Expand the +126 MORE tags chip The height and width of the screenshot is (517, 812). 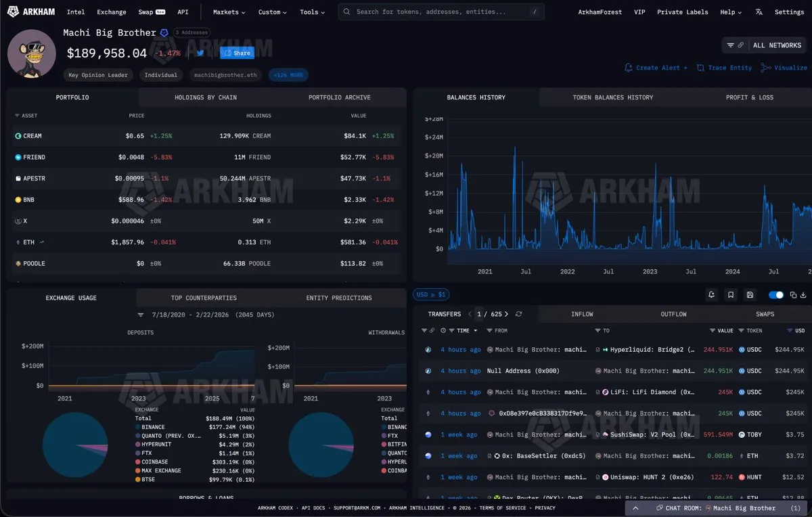pos(288,75)
